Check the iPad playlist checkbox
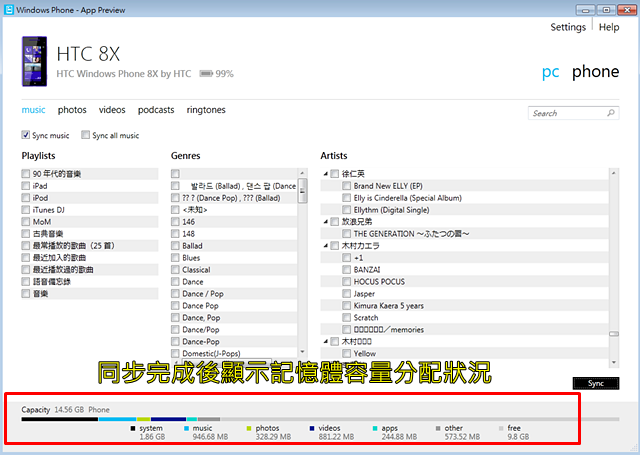Viewport: 640px width, 455px height. point(26,186)
